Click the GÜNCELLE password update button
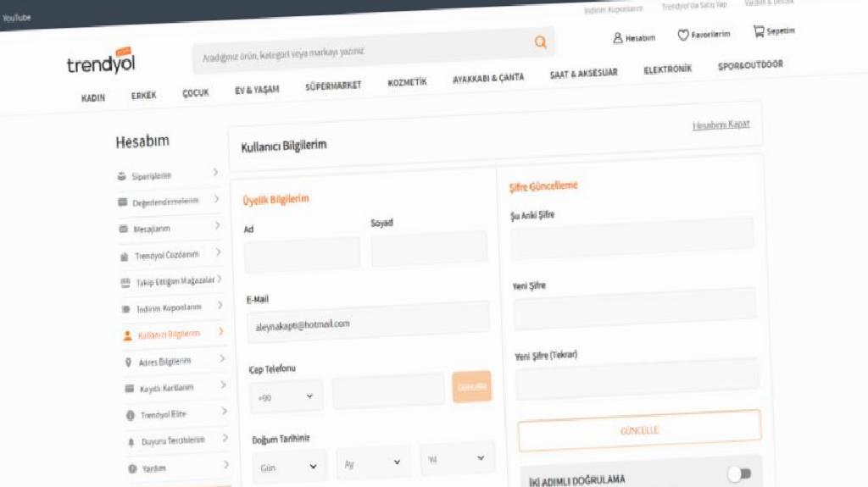 (x=639, y=430)
